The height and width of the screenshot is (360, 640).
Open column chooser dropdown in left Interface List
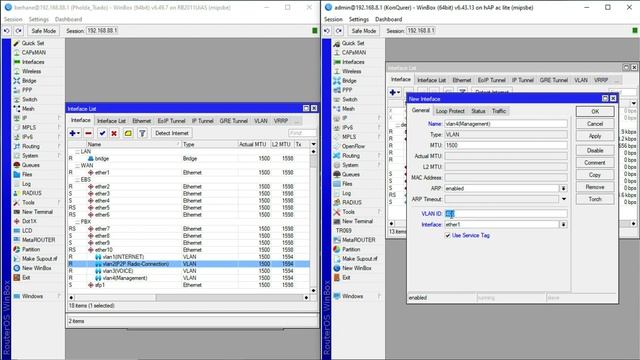[313, 144]
